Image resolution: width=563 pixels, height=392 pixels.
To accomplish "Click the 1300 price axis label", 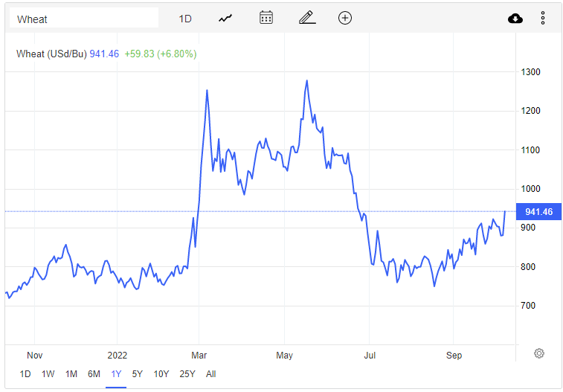I will [531, 72].
